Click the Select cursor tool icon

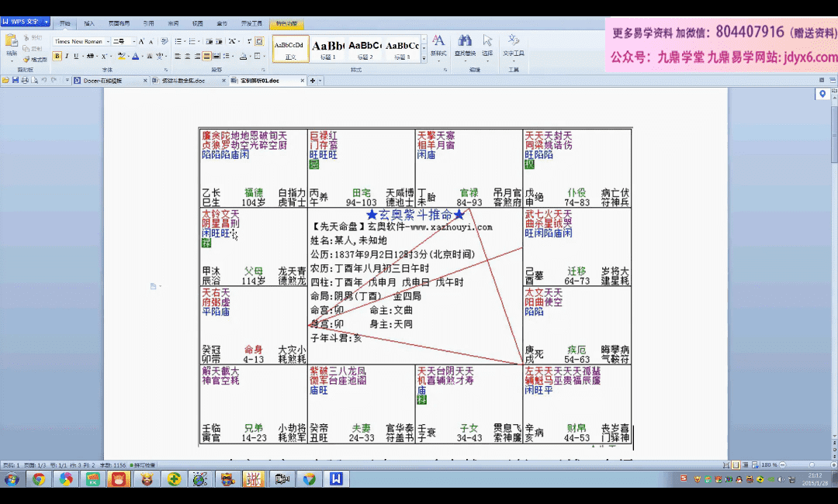(487, 42)
